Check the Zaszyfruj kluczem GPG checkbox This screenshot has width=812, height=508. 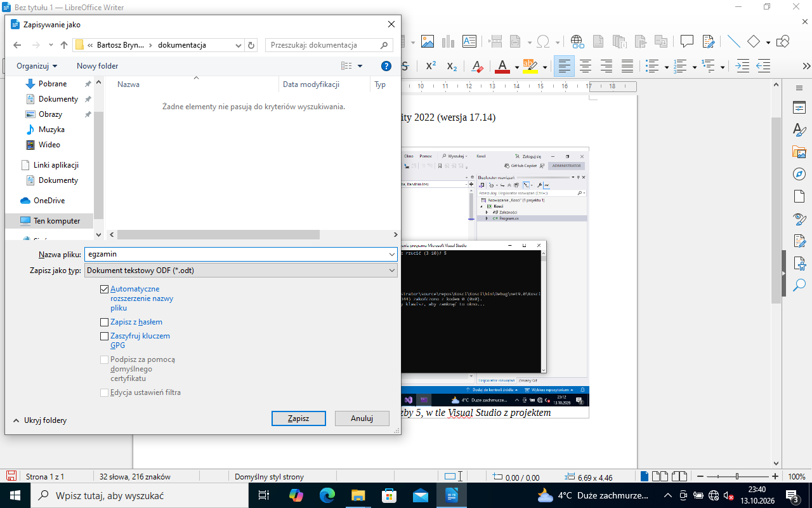pyautogui.click(x=105, y=336)
